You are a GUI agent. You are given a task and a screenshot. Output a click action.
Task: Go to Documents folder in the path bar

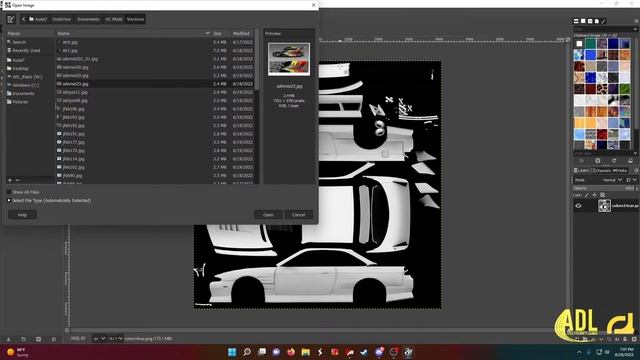(x=88, y=19)
